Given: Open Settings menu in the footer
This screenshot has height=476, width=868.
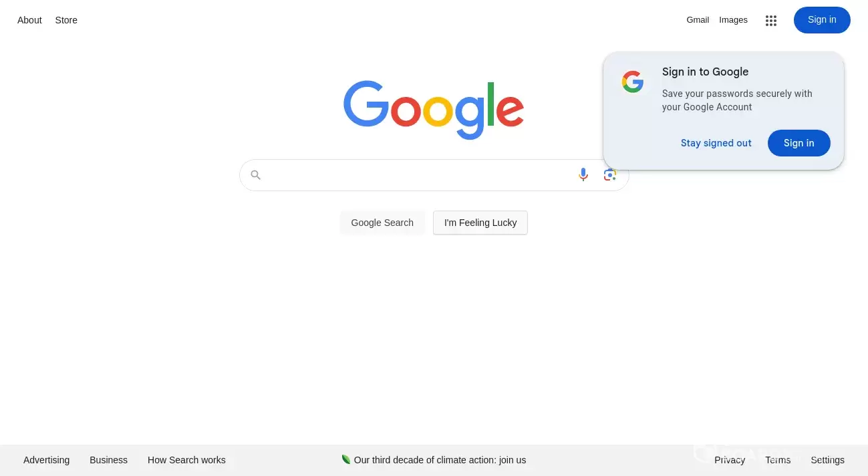Looking at the screenshot, I should 827,460.
